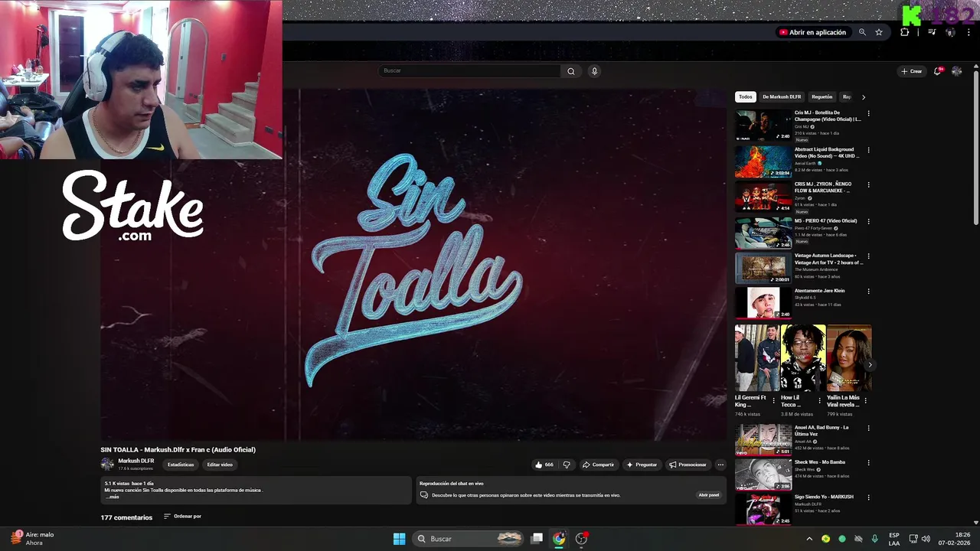Open Anuel AA, Bad Bunny La Última Vez thumbnail
Screen dimensions: 980x551
pos(763,440)
